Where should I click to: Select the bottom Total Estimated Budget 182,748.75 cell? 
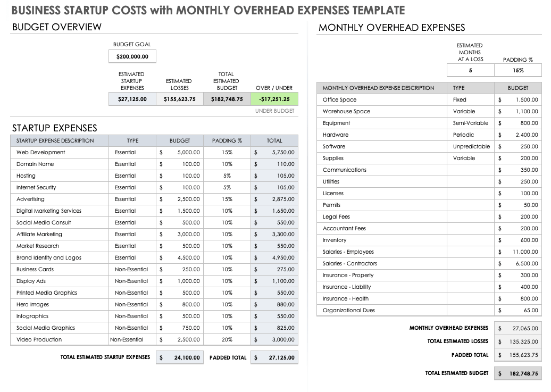pyautogui.click(x=517, y=374)
